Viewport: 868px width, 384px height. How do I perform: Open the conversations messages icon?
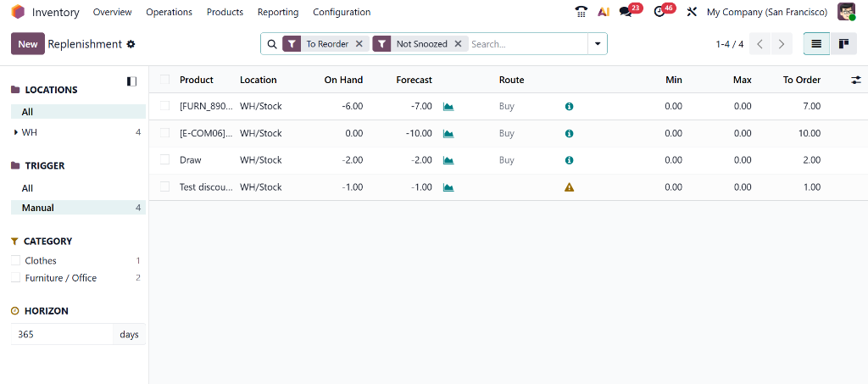click(626, 12)
